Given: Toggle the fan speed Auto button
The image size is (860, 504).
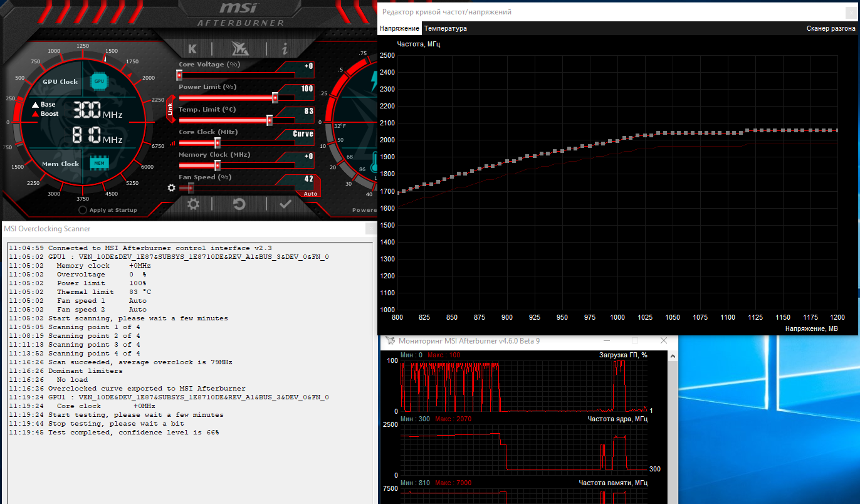Looking at the screenshot, I should (x=310, y=194).
